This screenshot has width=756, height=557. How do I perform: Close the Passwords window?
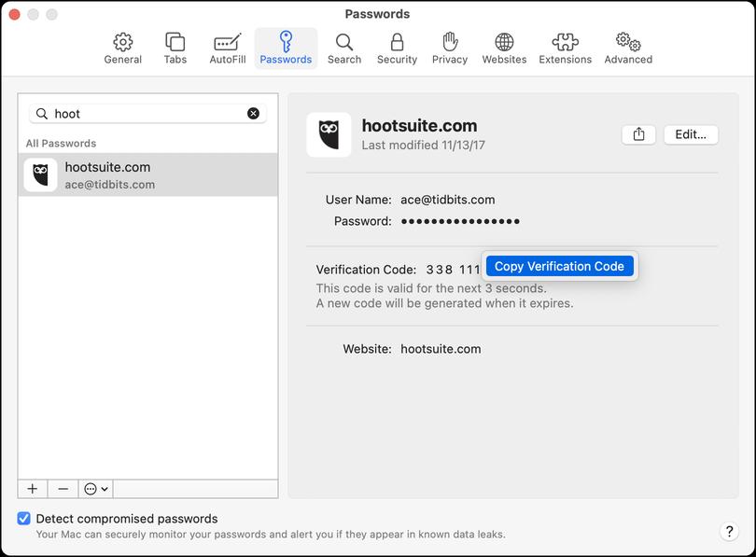[14, 14]
